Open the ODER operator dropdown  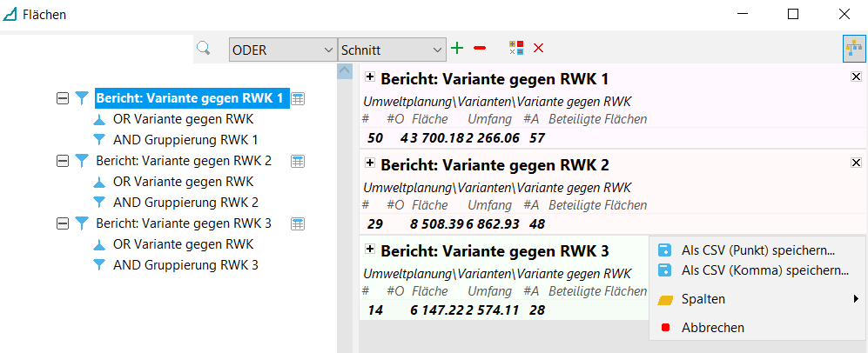(282, 50)
